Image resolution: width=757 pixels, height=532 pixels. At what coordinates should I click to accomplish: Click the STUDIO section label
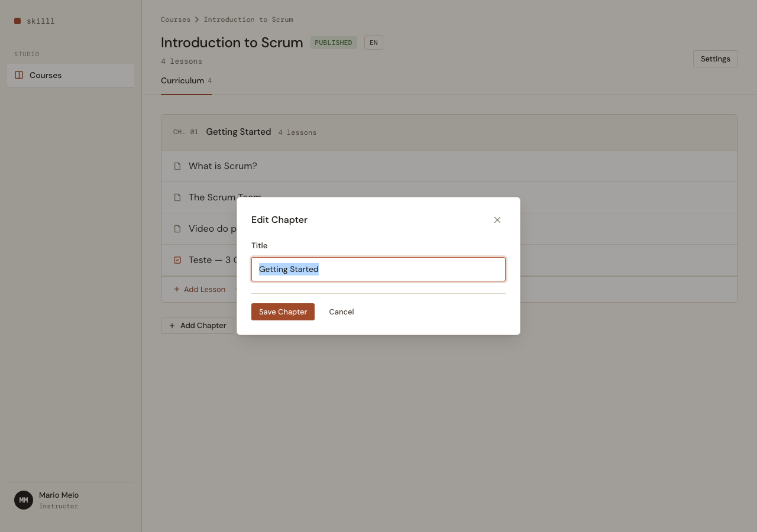[27, 54]
